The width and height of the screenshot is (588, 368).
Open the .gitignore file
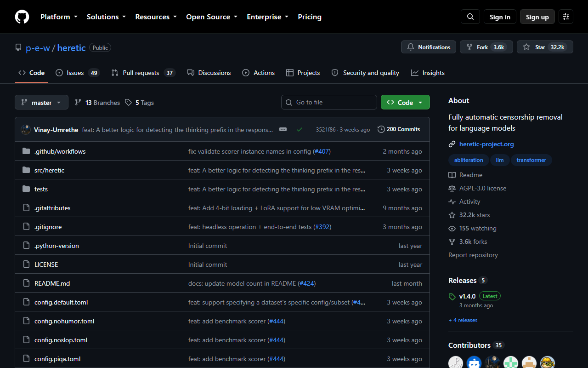click(x=48, y=227)
